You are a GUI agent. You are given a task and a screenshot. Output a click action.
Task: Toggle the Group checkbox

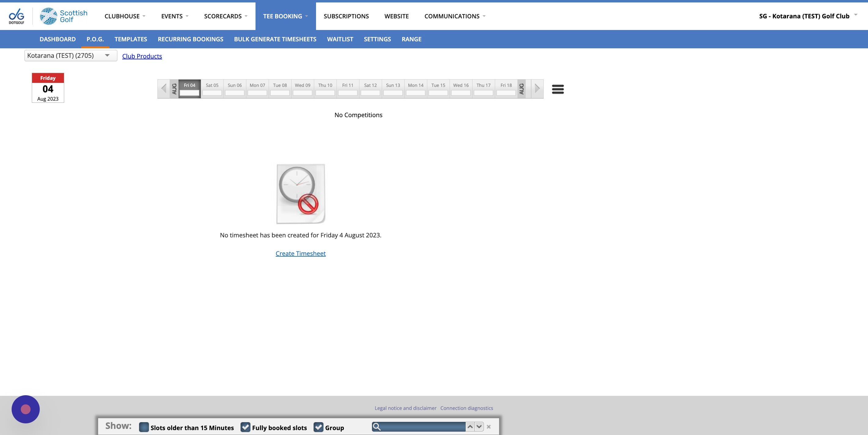[x=318, y=427]
